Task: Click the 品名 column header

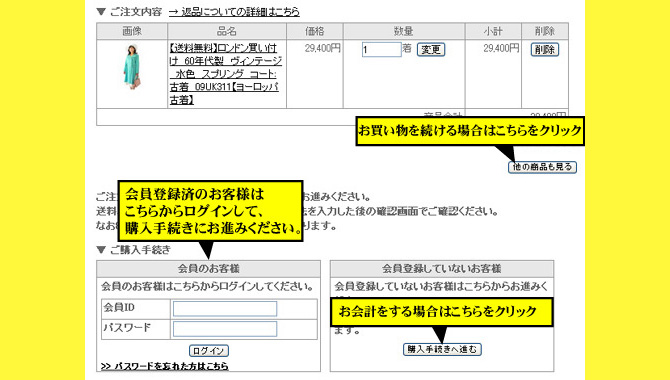Action: [x=227, y=31]
